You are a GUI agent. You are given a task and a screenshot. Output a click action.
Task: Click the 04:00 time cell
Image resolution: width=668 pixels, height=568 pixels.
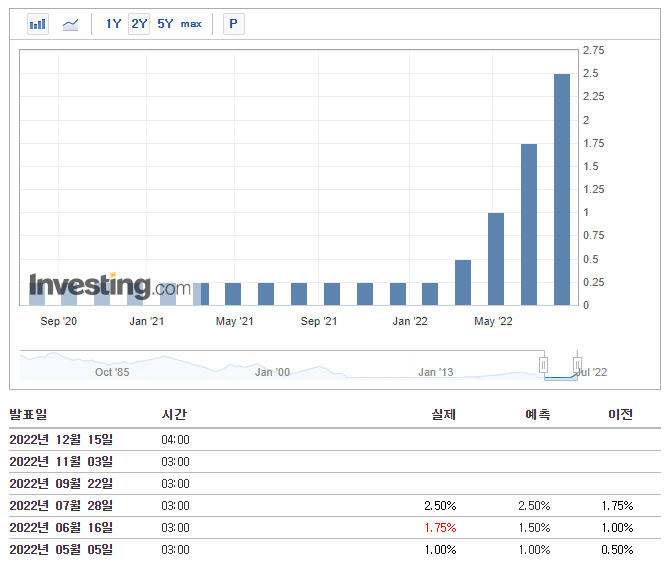coord(175,440)
